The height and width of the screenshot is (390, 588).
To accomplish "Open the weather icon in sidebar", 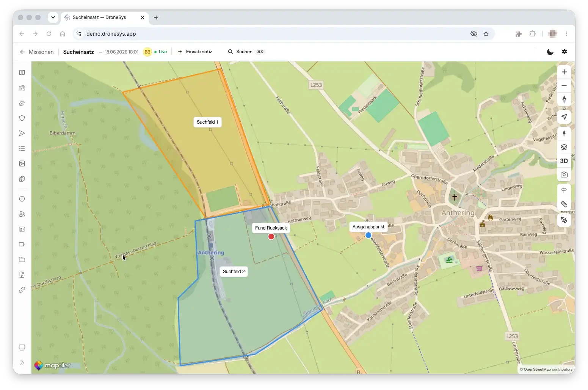I will pos(22,103).
